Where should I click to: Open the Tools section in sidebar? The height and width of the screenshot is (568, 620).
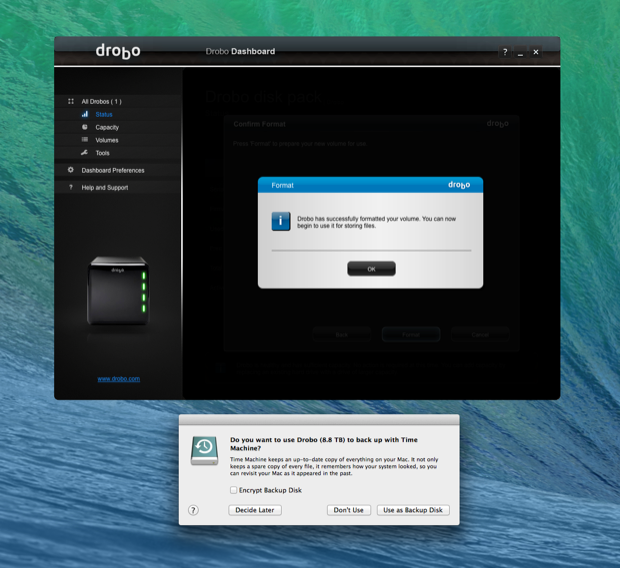102,153
